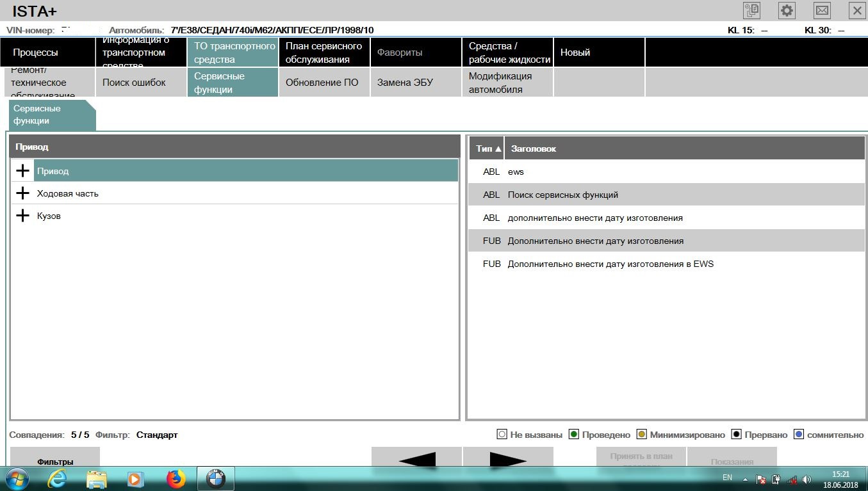Click the Принять в план button
The height and width of the screenshot is (491, 868).
click(x=641, y=457)
